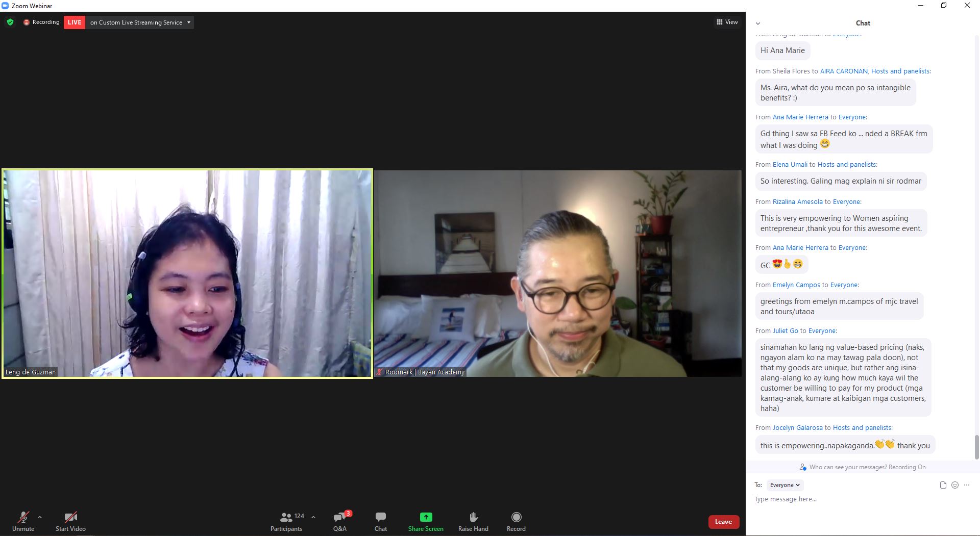Click the 'intangible benefits' question message
980x536 pixels.
[x=836, y=93]
